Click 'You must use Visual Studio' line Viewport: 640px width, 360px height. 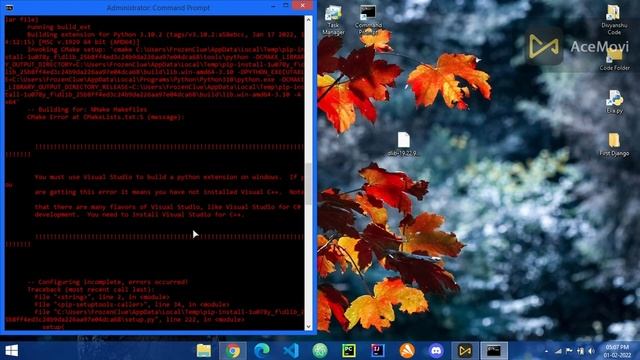(169, 177)
